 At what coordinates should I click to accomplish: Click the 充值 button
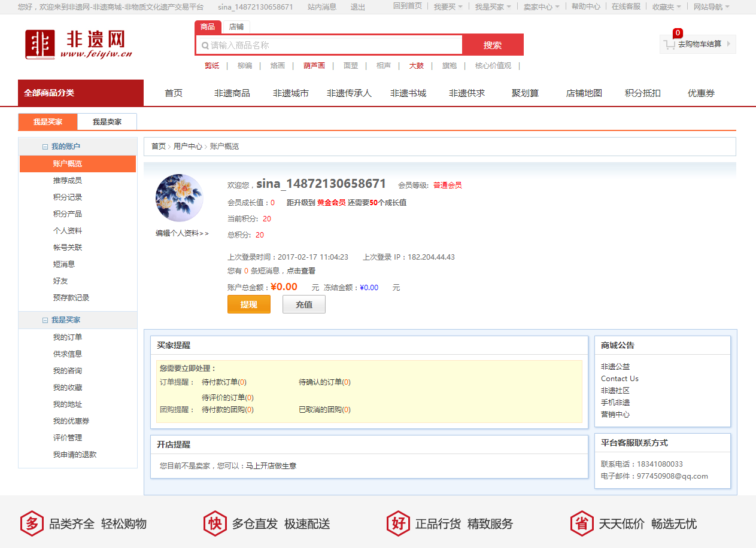304,305
